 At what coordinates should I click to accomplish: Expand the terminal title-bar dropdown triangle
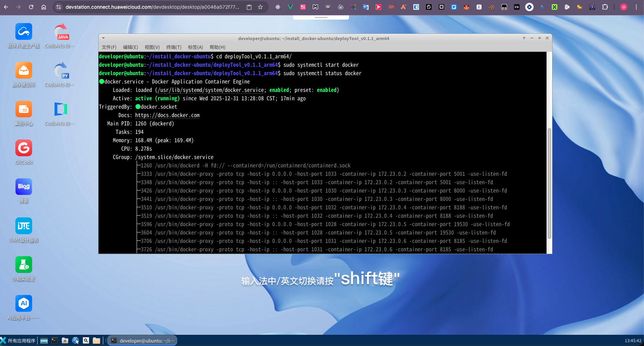(103, 38)
